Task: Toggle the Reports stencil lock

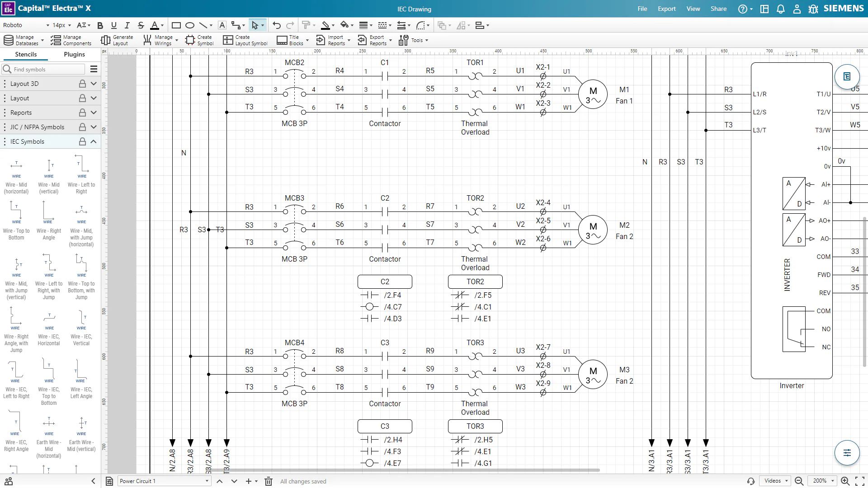Action: [82, 113]
